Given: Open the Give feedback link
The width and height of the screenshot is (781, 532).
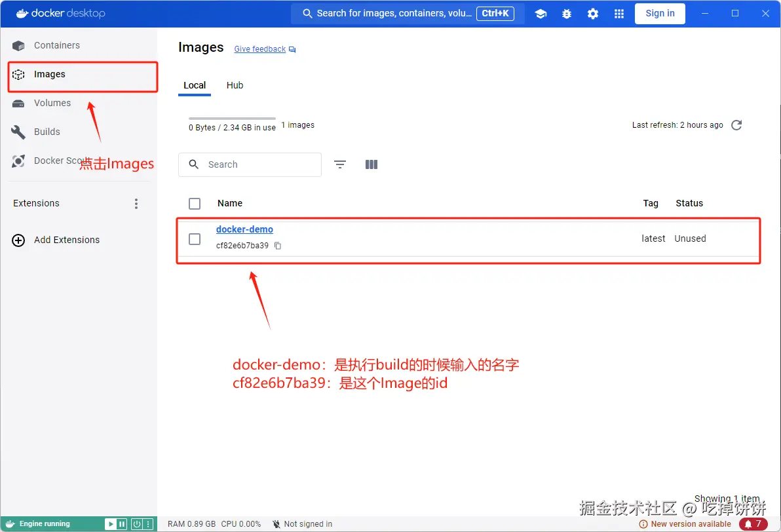Looking at the screenshot, I should (x=260, y=49).
